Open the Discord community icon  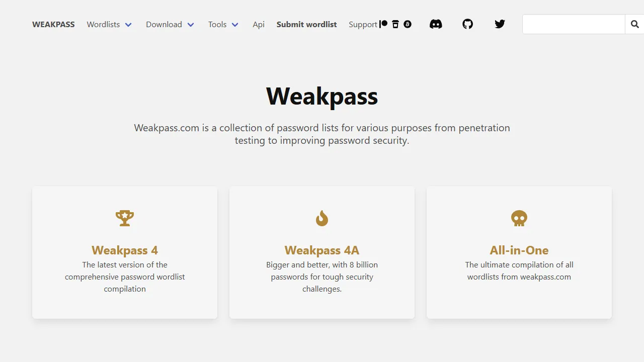click(436, 24)
